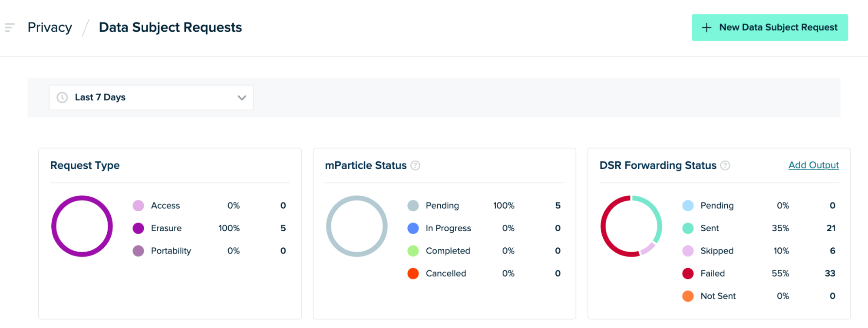868x328 pixels.
Task: Click the Portability label in Request Type
Action: [x=171, y=251]
